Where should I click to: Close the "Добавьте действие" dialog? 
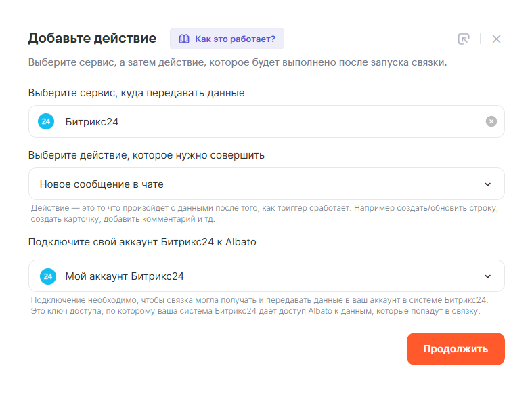[496, 39]
